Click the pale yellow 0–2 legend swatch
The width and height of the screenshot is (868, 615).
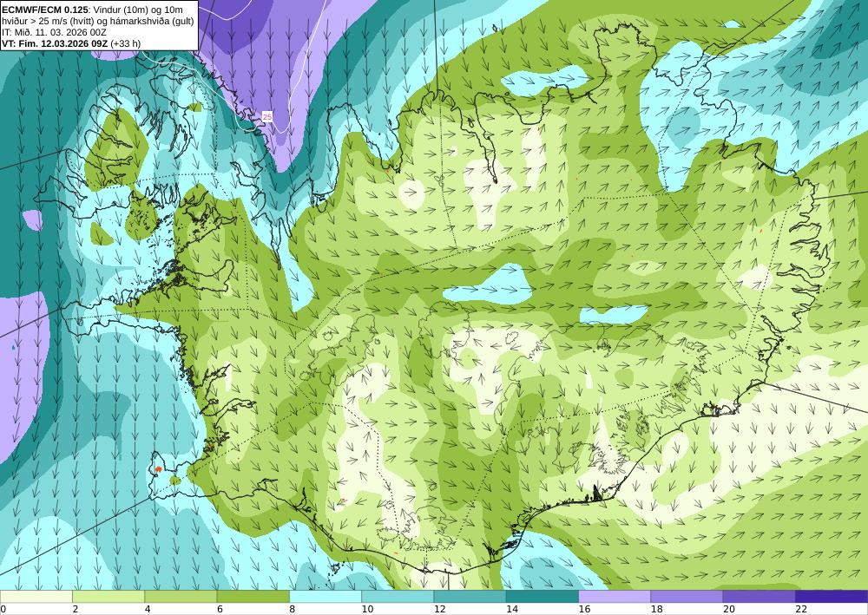click(36, 597)
